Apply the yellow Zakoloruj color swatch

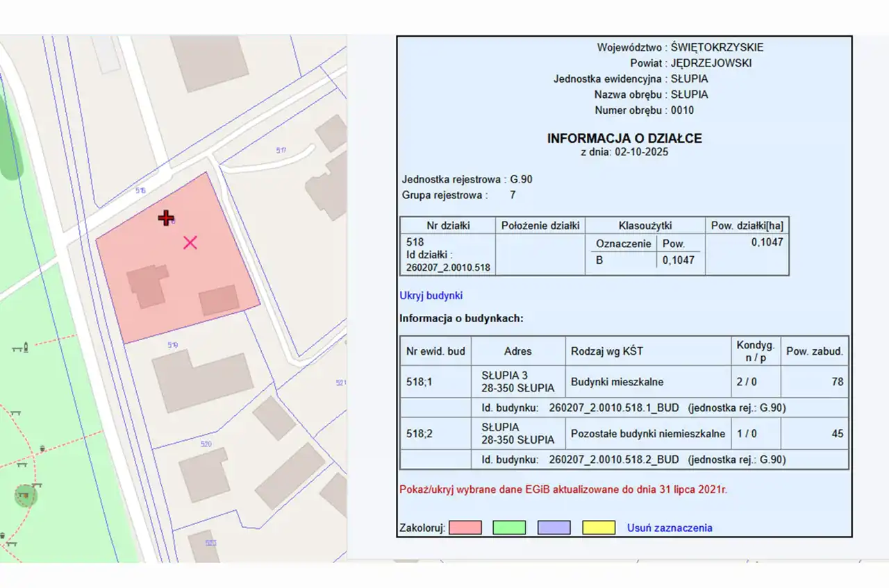(x=598, y=528)
